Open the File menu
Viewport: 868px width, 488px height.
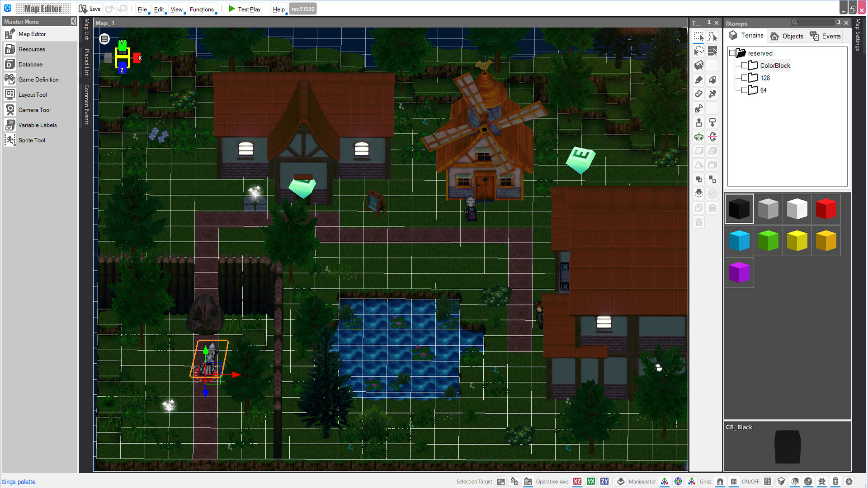(142, 9)
